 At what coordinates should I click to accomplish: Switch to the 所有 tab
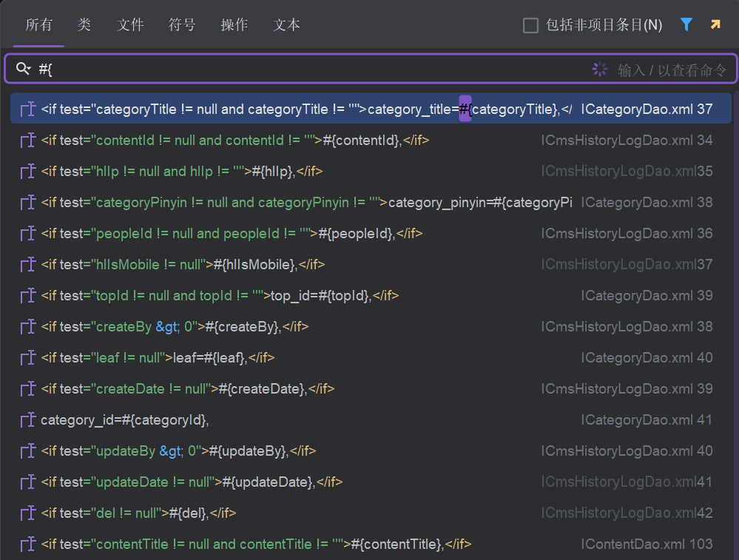coord(38,25)
